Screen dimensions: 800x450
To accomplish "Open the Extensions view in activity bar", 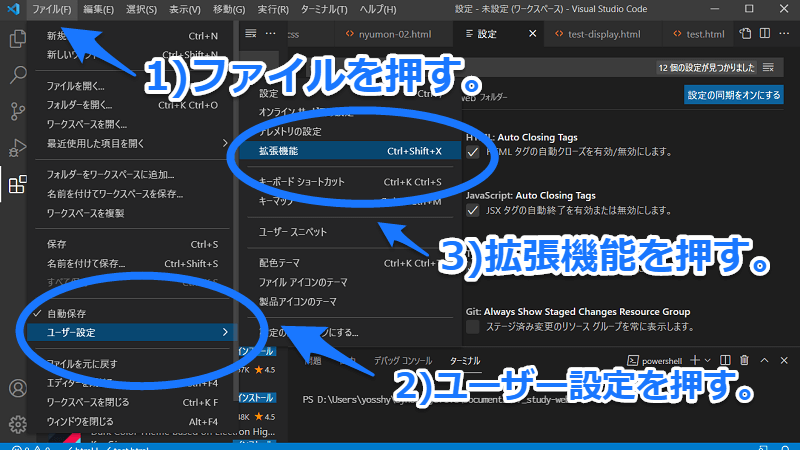I will point(17,185).
